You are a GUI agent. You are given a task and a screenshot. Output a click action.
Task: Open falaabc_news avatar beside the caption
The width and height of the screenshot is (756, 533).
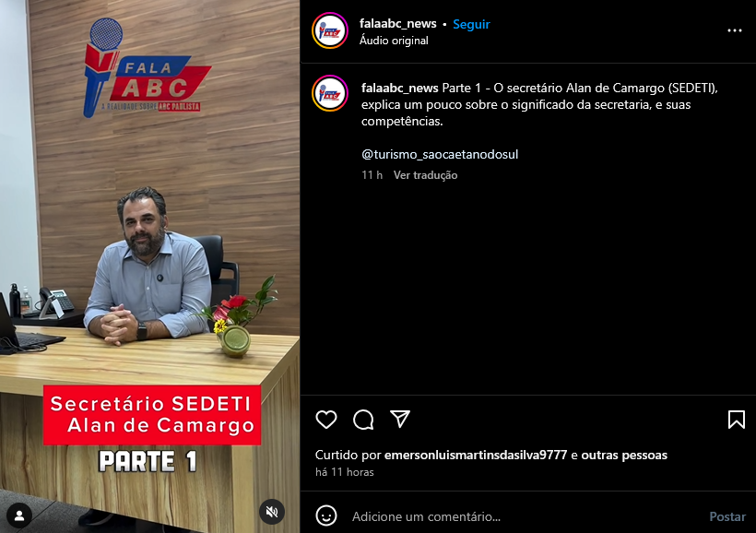point(330,93)
